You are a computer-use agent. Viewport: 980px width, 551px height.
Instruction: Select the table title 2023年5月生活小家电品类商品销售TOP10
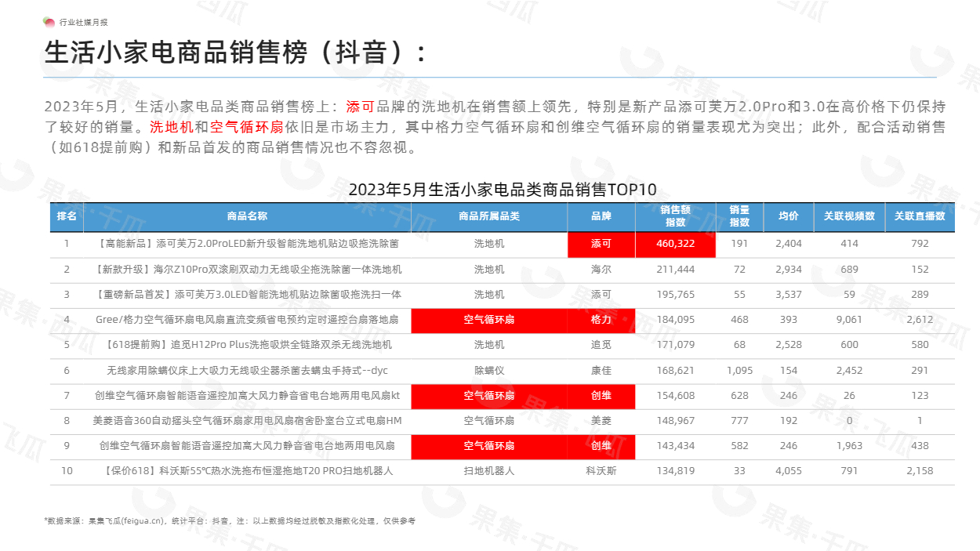point(503,190)
